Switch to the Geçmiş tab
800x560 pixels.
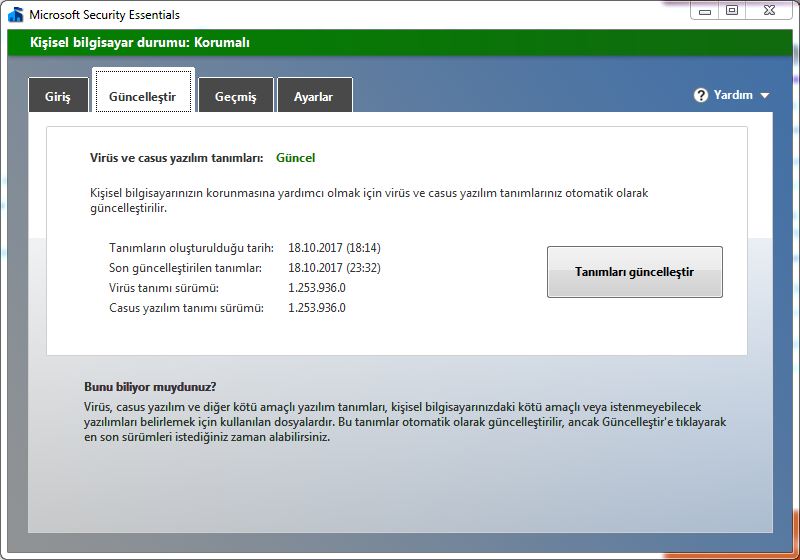click(x=236, y=95)
